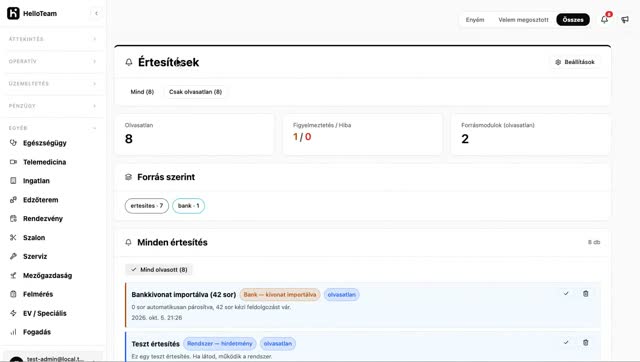The width and height of the screenshot is (640, 362).
Task: Click the Egészségügy sidebar icon
Action: coord(13,143)
